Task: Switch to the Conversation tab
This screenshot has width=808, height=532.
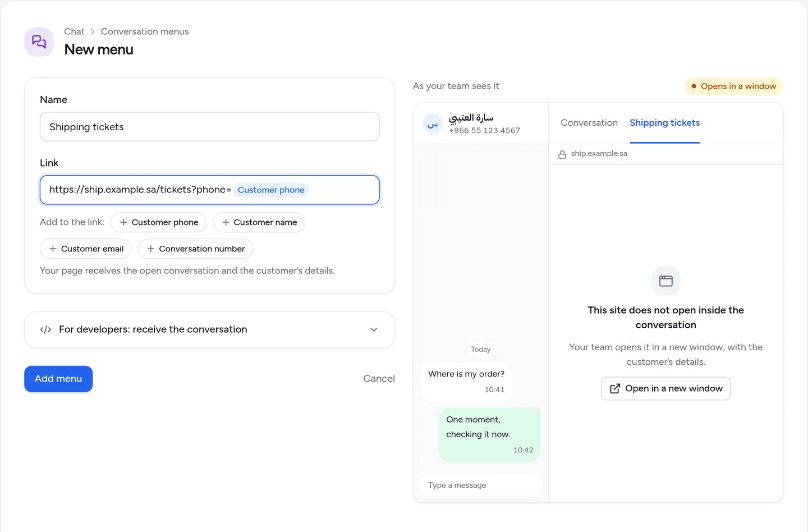Action: [x=589, y=123]
